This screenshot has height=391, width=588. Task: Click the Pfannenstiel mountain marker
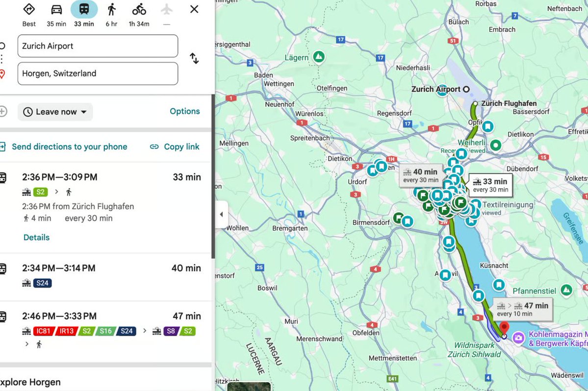point(566,290)
